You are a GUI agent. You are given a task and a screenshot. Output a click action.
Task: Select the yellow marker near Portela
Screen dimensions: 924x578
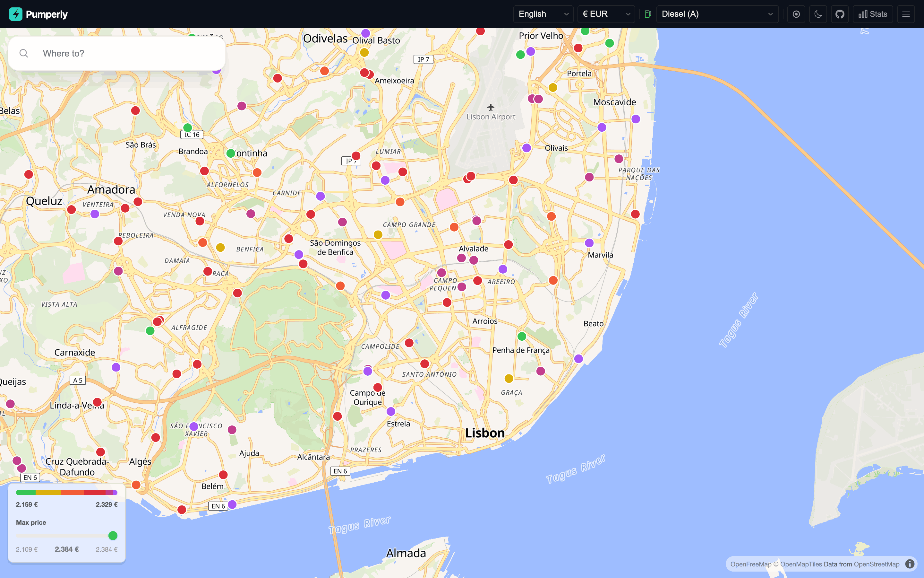pyautogui.click(x=553, y=88)
